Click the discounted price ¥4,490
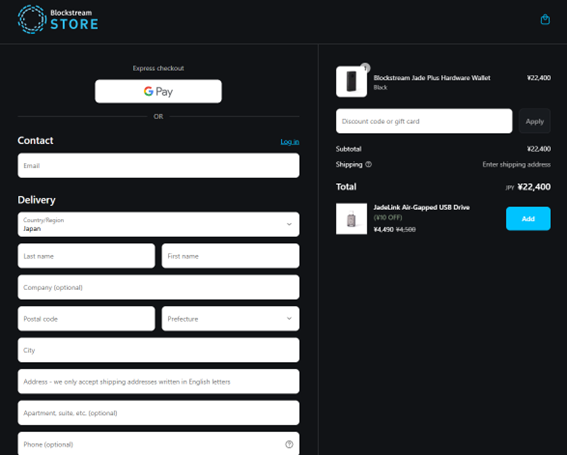Viewport: 567px width, 455px height. point(383,229)
